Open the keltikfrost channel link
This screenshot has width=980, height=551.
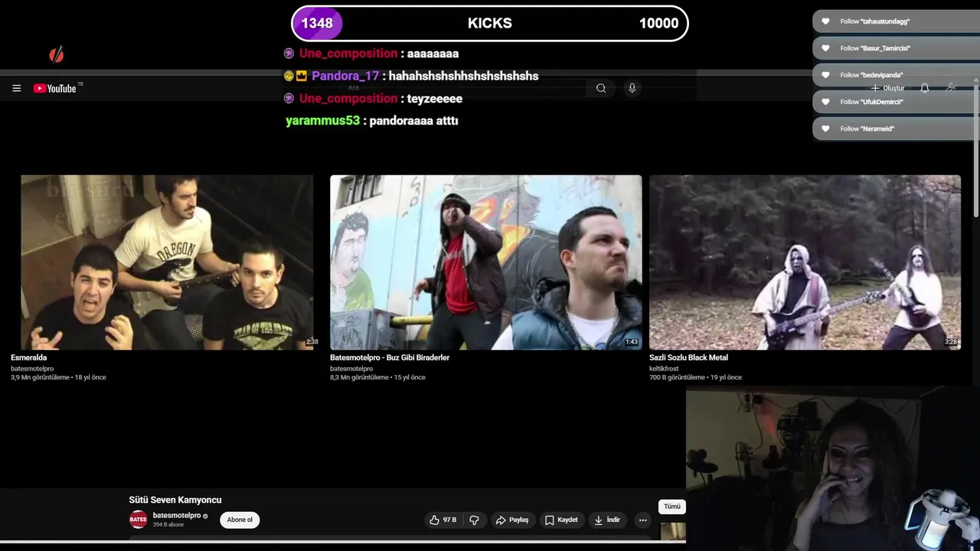665,368
